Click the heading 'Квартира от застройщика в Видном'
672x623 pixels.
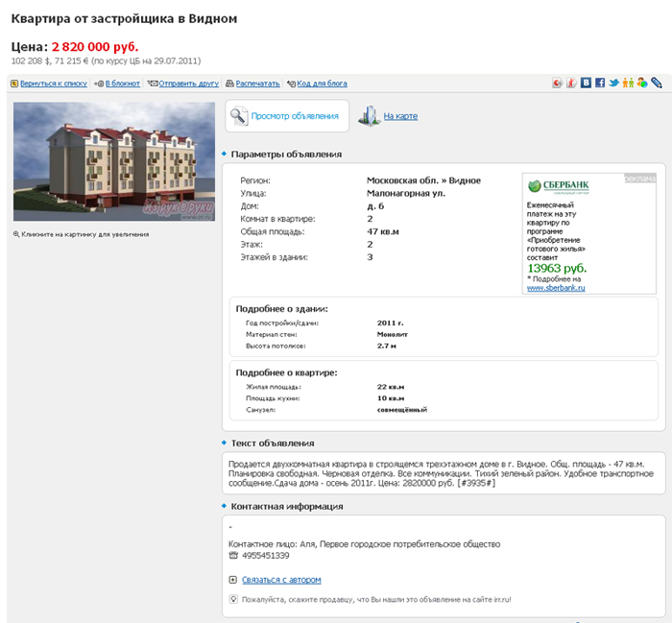coord(124,19)
